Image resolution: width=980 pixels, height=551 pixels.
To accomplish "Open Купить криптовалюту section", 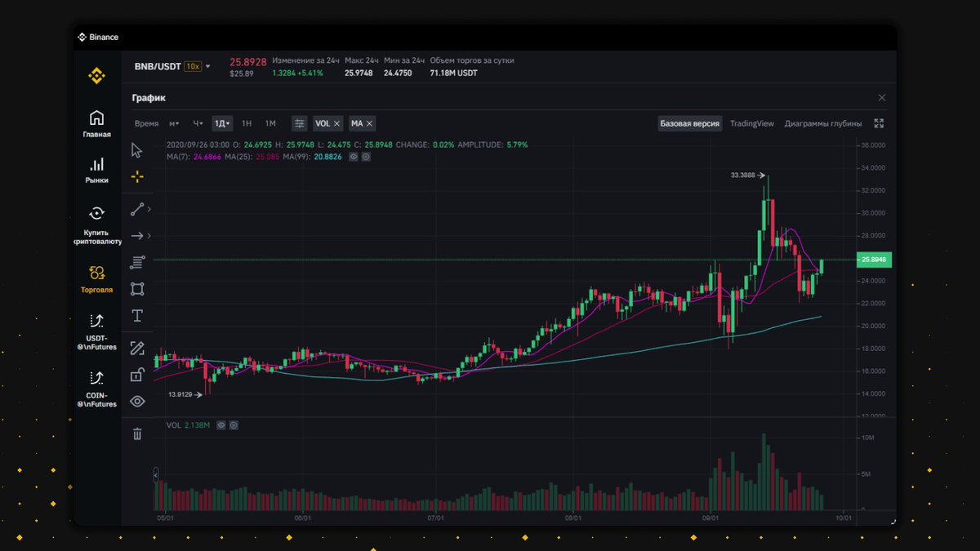I will click(96, 225).
